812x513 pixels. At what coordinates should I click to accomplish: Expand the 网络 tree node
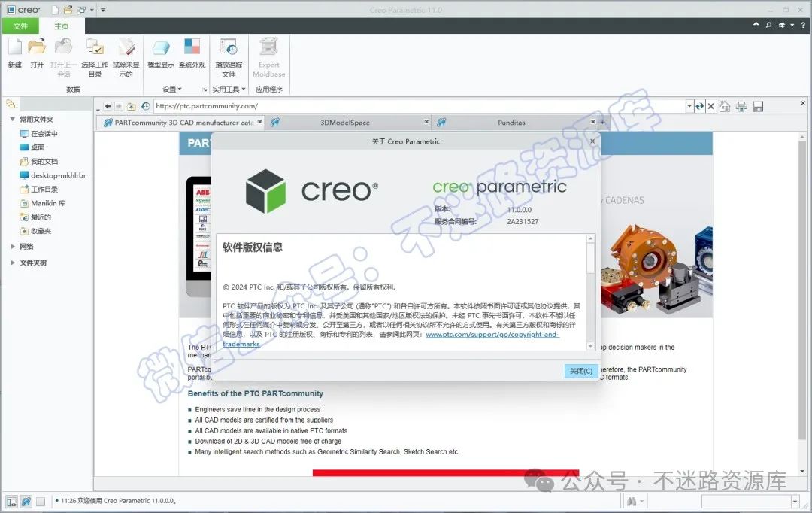tap(13, 247)
